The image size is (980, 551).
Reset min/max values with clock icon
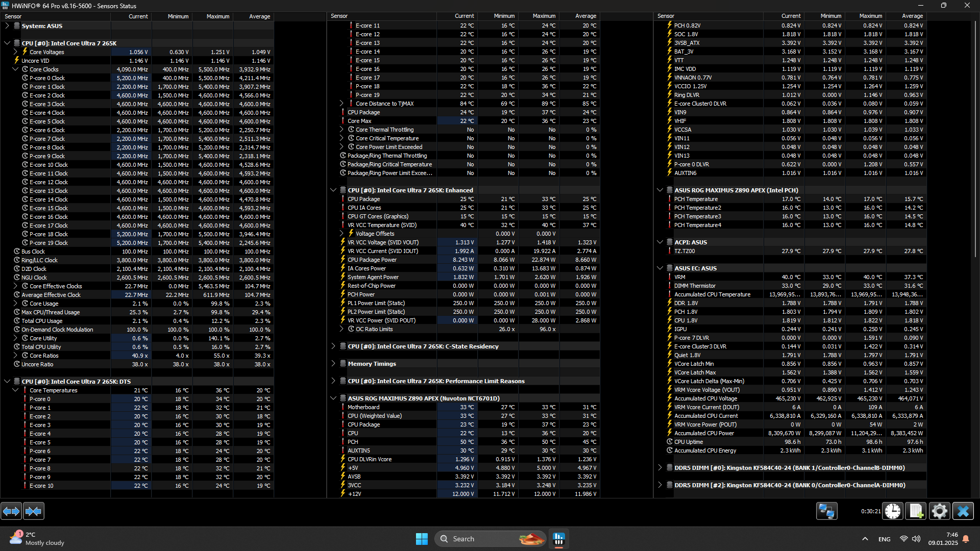point(893,511)
